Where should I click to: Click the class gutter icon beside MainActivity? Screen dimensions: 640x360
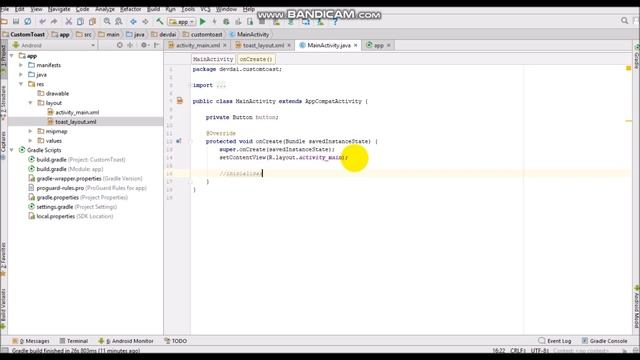point(180,101)
